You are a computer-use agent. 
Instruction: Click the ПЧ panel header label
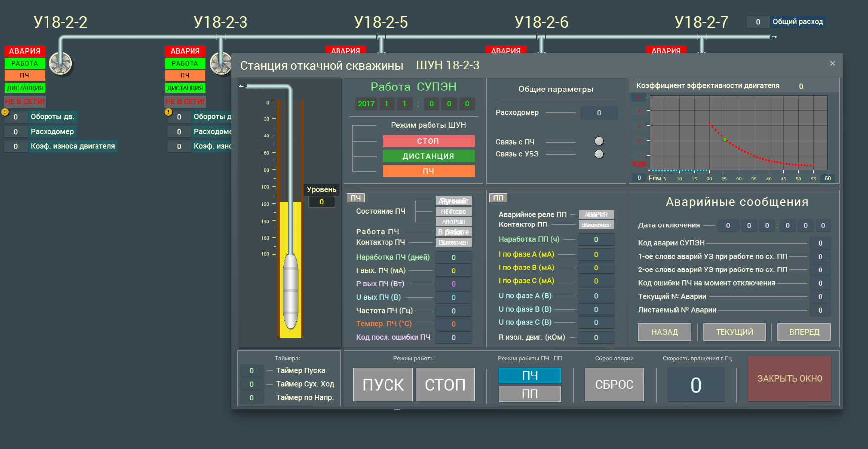(x=356, y=198)
